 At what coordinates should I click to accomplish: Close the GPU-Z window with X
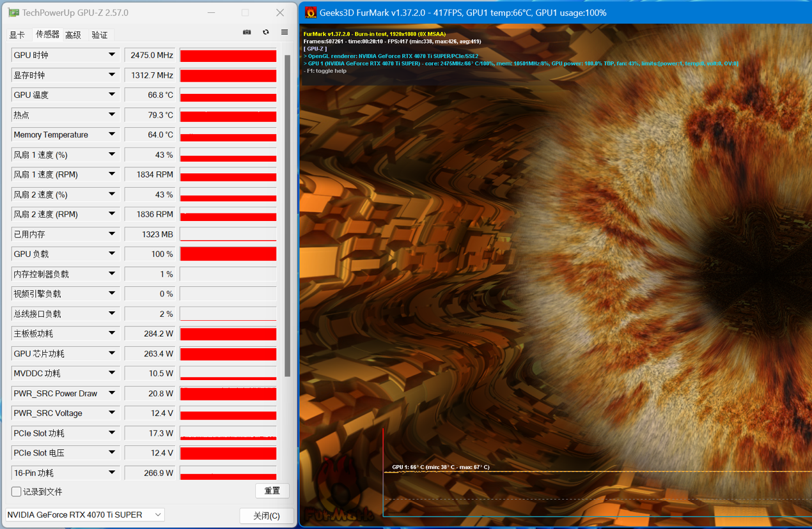coord(280,13)
